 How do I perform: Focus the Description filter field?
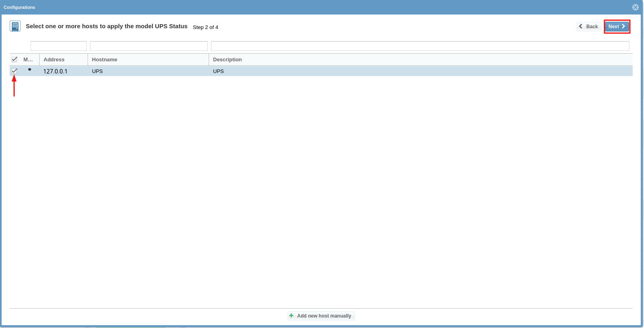(x=420, y=46)
